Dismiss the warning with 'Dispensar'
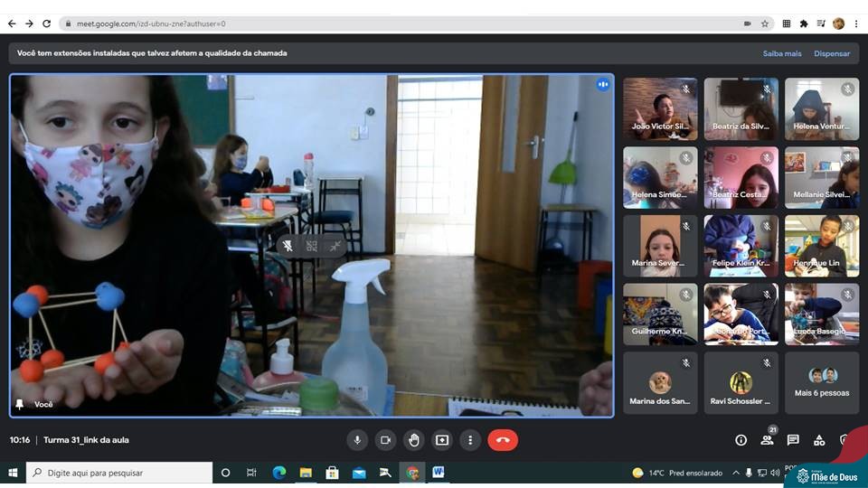The width and height of the screenshot is (868, 488). (x=831, y=53)
